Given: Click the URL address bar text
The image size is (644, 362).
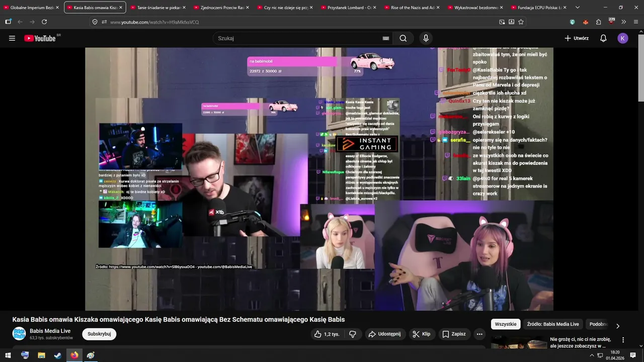Looking at the screenshot, I should click(x=154, y=22).
